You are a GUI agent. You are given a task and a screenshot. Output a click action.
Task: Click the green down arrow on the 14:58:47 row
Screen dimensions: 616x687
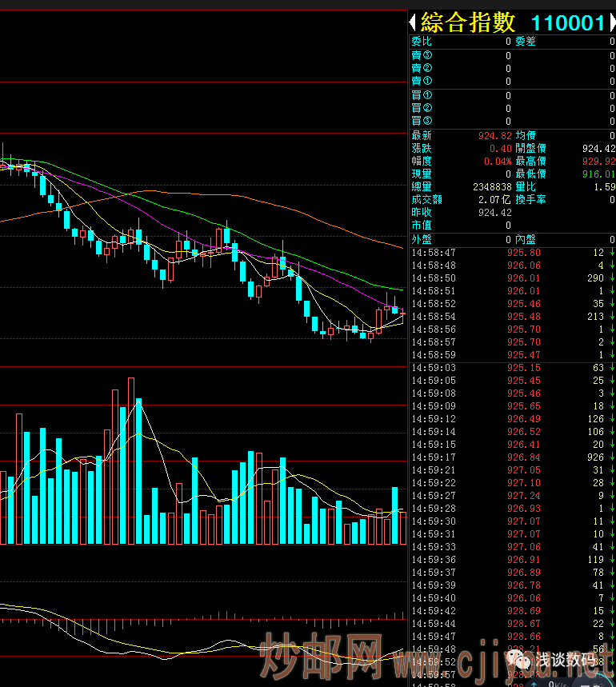[x=611, y=253]
